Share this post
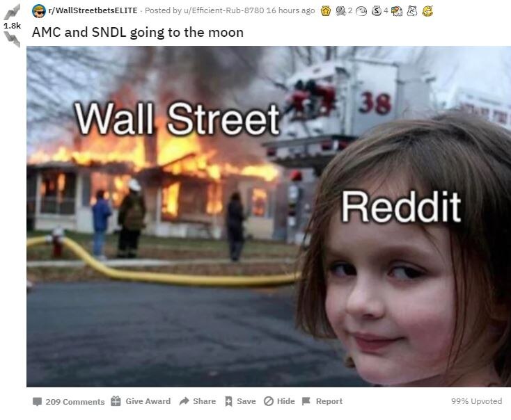This screenshot has width=511, height=420. tap(198, 401)
